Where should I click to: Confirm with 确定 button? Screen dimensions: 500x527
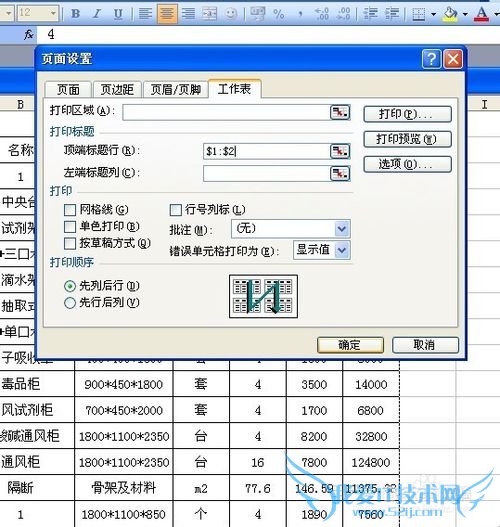click(350, 345)
